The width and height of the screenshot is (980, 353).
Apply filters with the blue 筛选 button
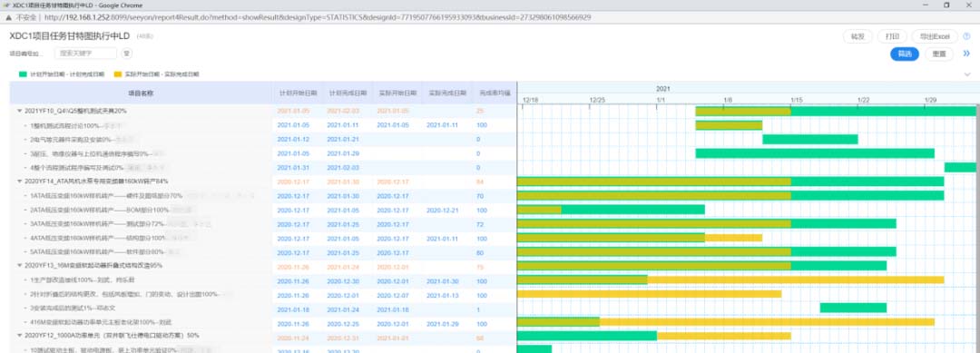point(905,54)
